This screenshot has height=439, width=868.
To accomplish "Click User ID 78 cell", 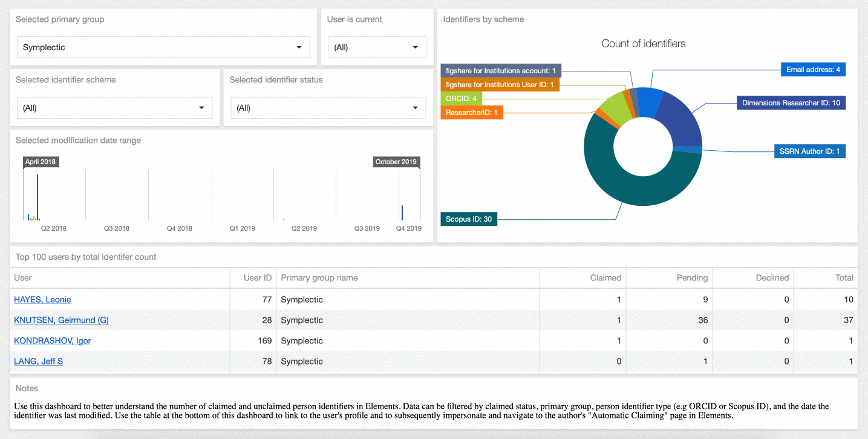I will tap(267, 361).
